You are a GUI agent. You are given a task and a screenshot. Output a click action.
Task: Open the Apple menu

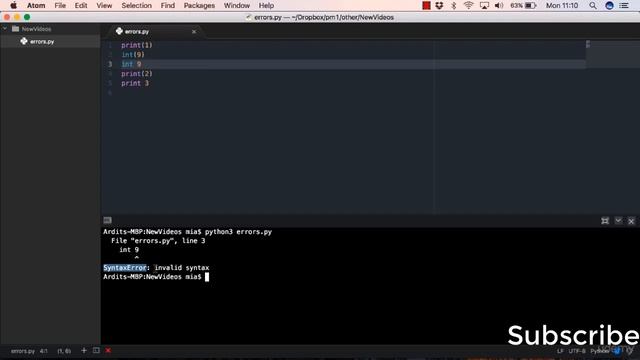(13, 5)
